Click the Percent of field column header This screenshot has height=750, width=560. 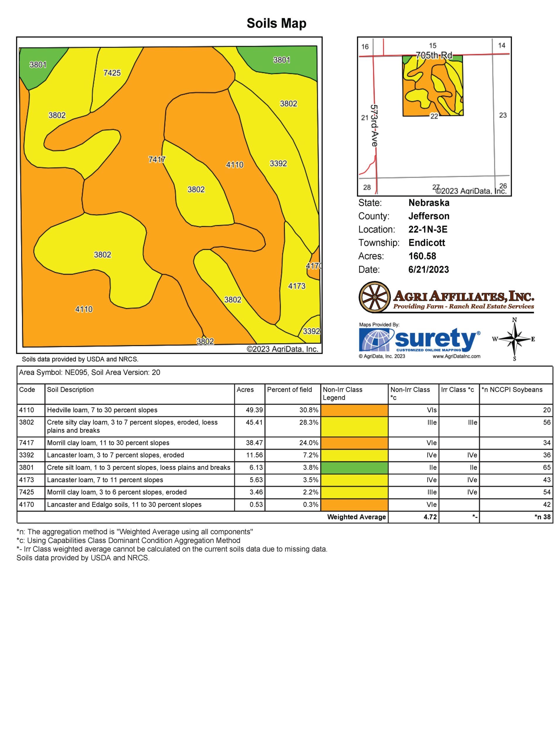tap(289, 390)
